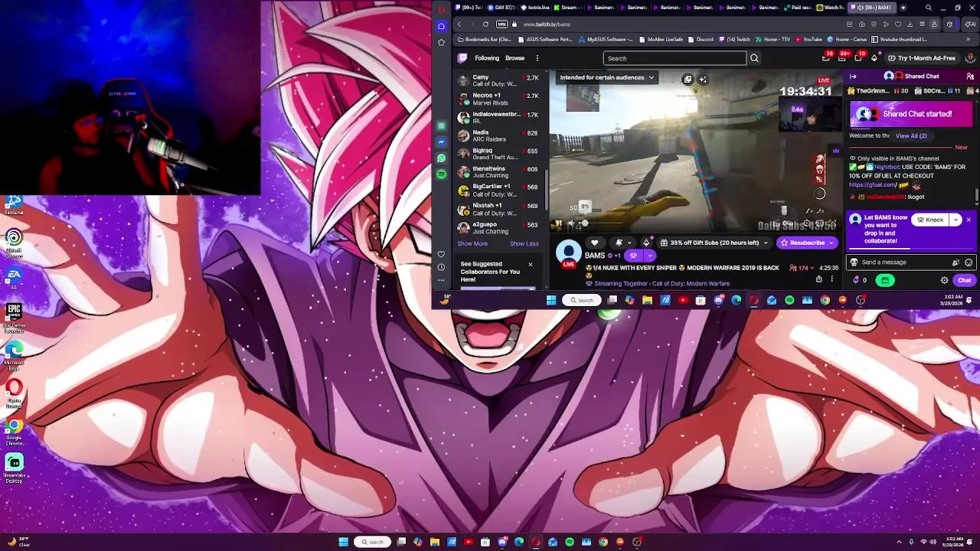Click the purple Chat send button
Image resolution: width=980 pixels, height=551 pixels.
[x=964, y=280]
